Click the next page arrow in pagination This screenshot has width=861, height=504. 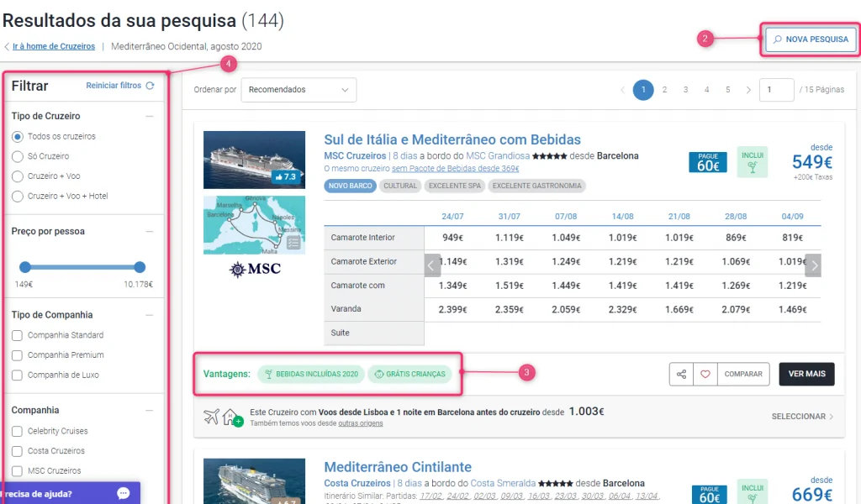click(x=748, y=90)
